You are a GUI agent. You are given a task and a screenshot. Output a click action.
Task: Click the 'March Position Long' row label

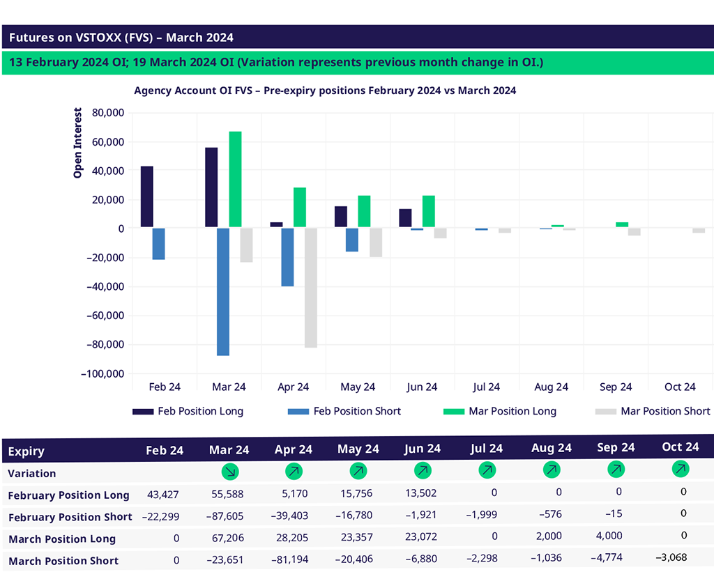(62, 539)
